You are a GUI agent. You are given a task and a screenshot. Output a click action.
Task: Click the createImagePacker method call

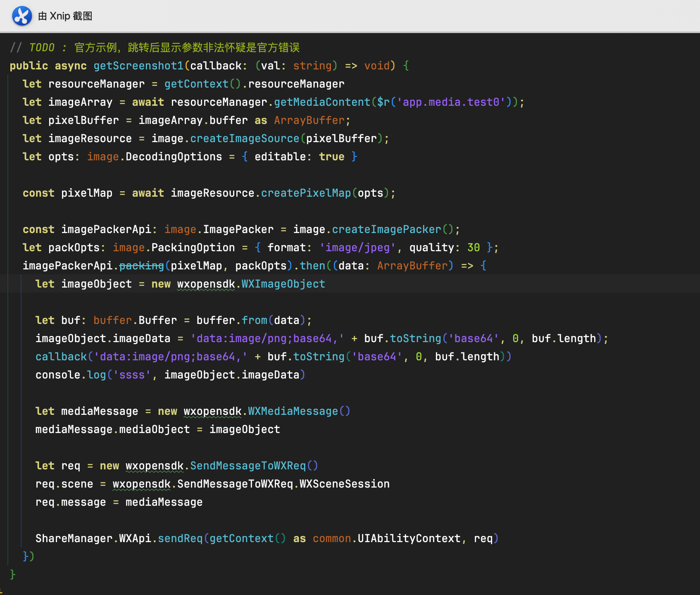[387, 229]
